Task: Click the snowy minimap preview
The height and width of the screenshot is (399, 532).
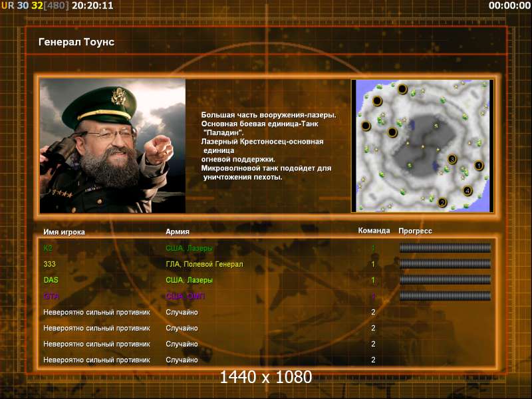Action: pyautogui.click(x=422, y=146)
